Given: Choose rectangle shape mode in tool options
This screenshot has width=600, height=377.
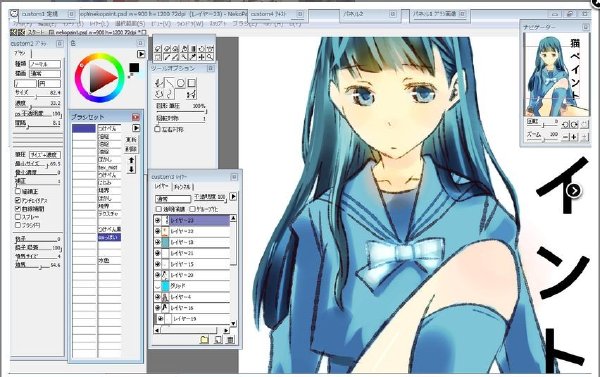Looking at the screenshot, I should (x=191, y=83).
